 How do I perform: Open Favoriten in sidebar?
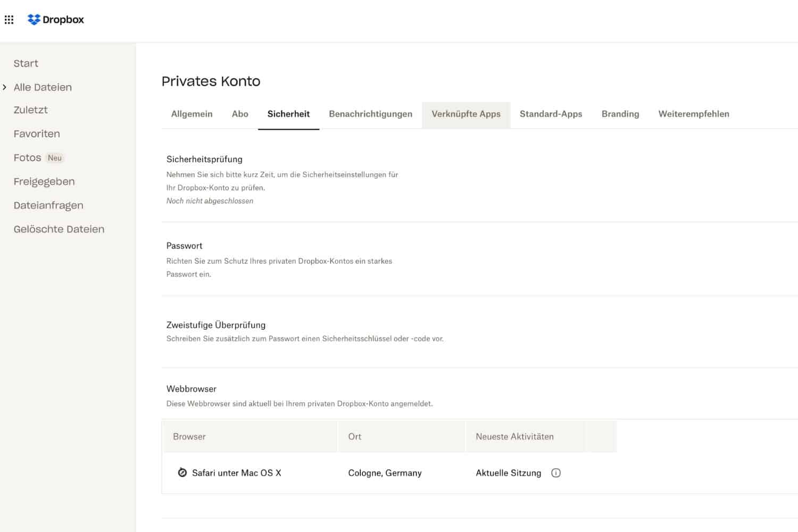pyautogui.click(x=37, y=134)
